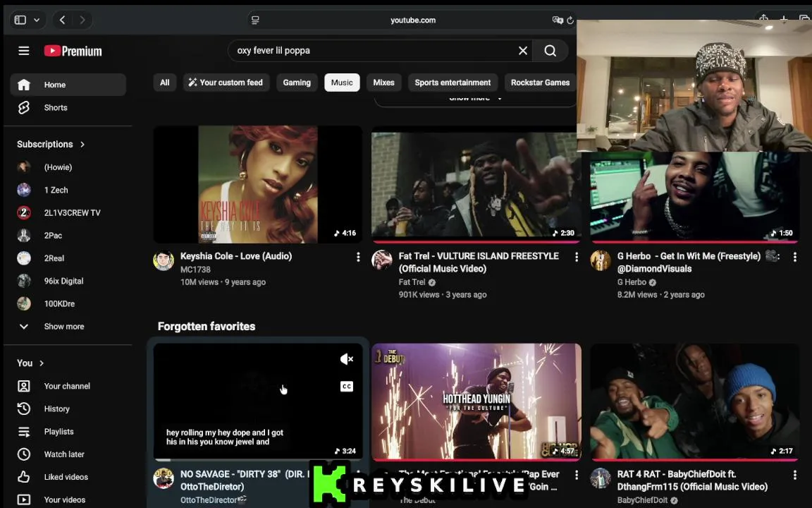The height and width of the screenshot is (508, 812).
Task: Click the page settings icon in address bar
Action: [x=255, y=20]
